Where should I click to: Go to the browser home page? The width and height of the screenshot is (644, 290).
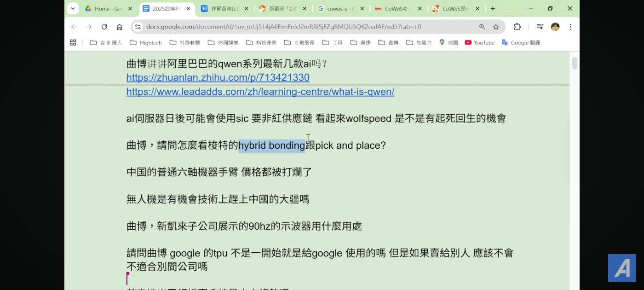click(120, 27)
